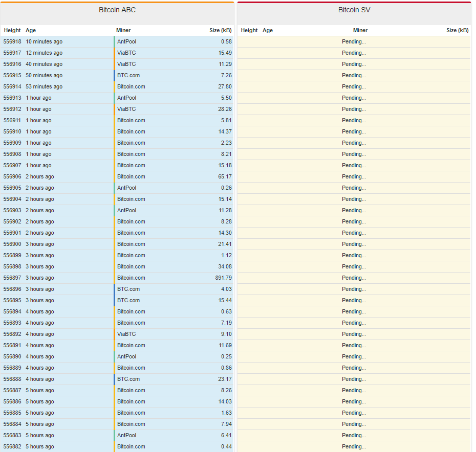Click the 891.79 size value

point(224,278)
